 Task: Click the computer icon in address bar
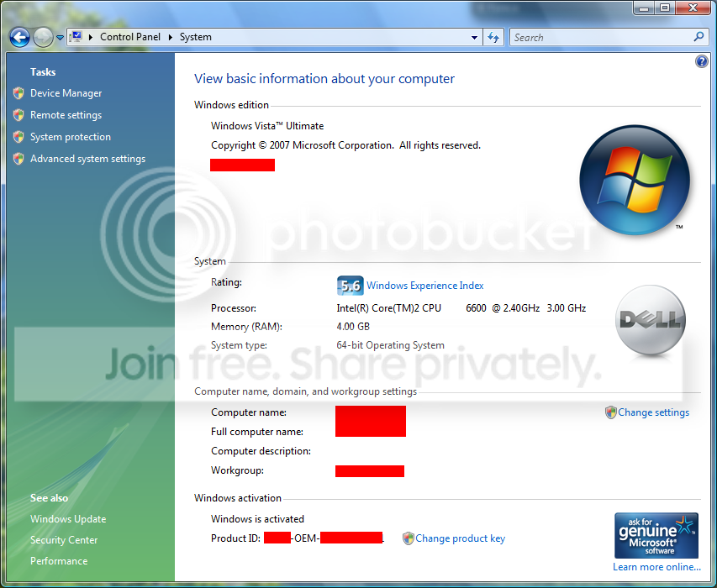(x=76, y=37)
